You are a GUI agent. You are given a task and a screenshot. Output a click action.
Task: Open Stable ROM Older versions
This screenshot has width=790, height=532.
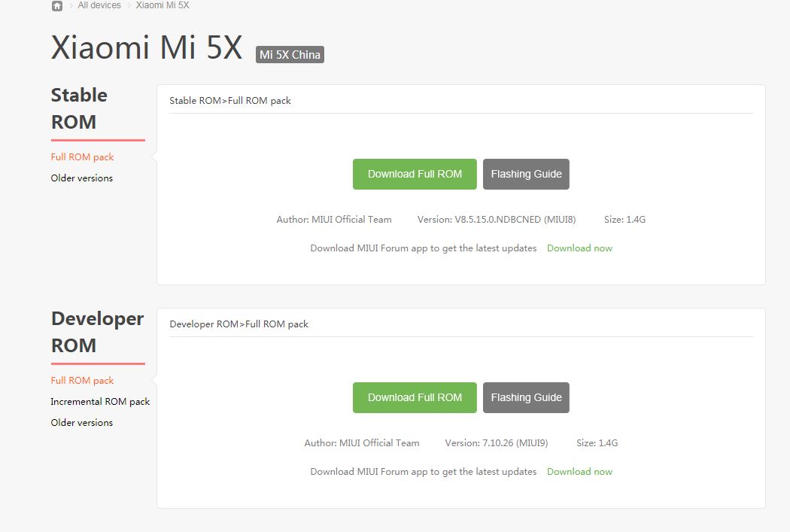coord(81,178)
